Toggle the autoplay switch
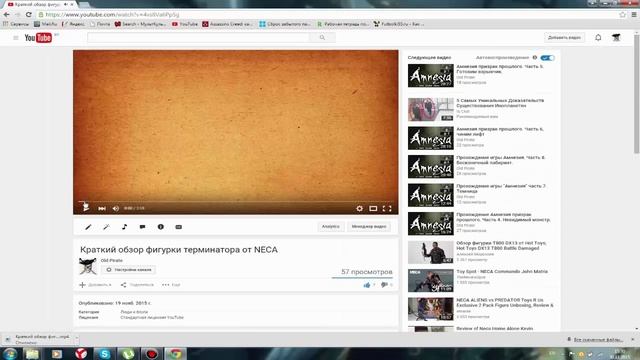Screen dimensions: 640x360 [547, 58]
